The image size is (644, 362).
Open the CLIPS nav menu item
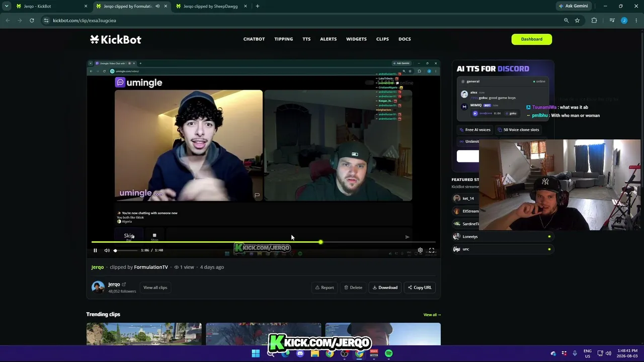(382, 39)
